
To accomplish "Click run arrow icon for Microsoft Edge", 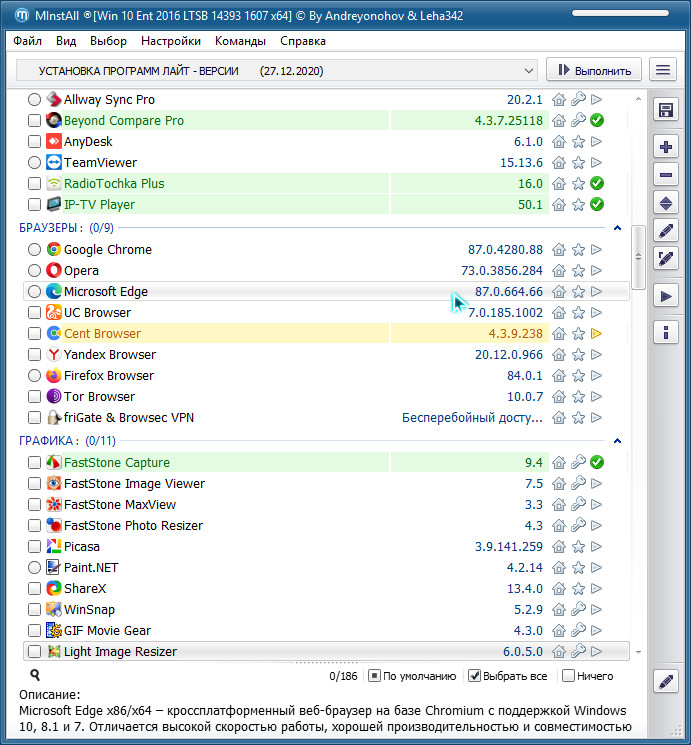I will [596, 291].
